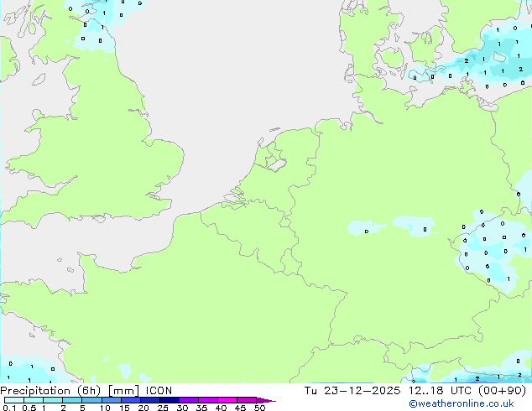Pick the 40–45 mm magenta legend swatch
Screen dimensions: 532x411
(x=227, y=400)
